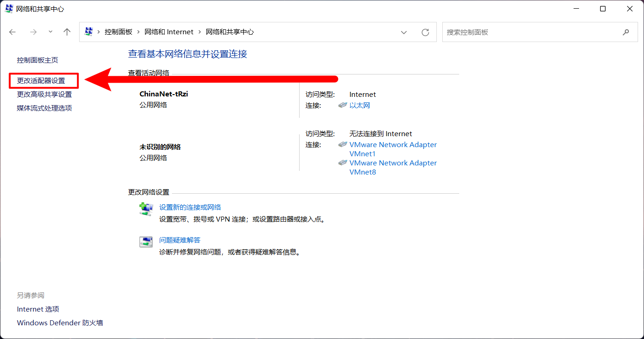Select 未识别的网络 text
This screenshot has height=339, width=644.
(160, 147)
